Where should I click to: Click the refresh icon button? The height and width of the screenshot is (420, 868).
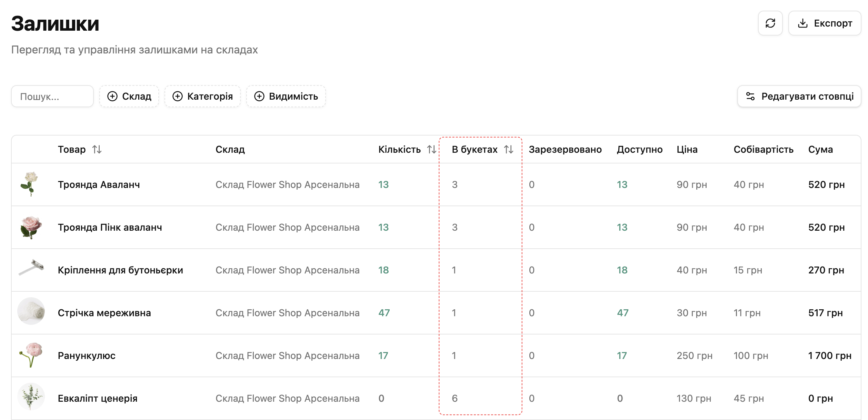pyautogui.click(x=770, y=23)
